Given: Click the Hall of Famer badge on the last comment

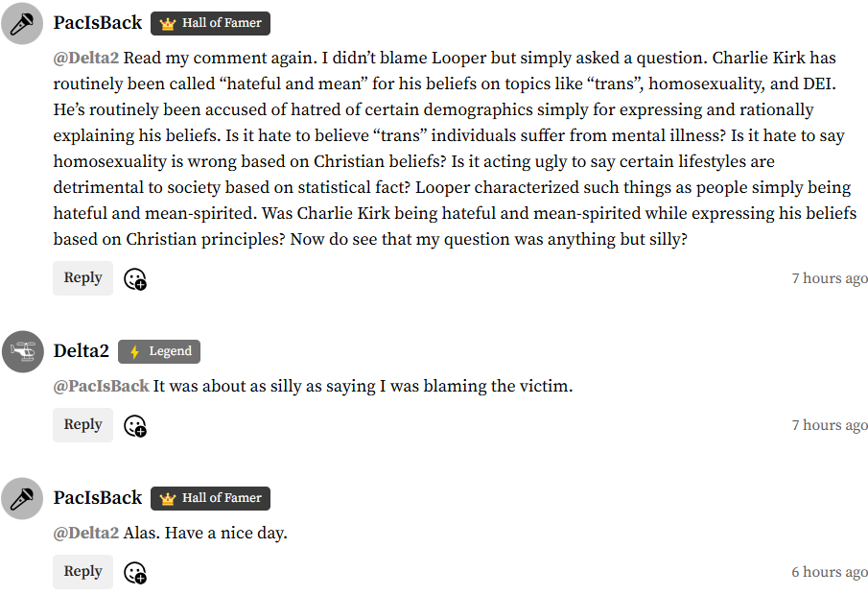Looking at the screenshot, I should (x=210, y=498).
